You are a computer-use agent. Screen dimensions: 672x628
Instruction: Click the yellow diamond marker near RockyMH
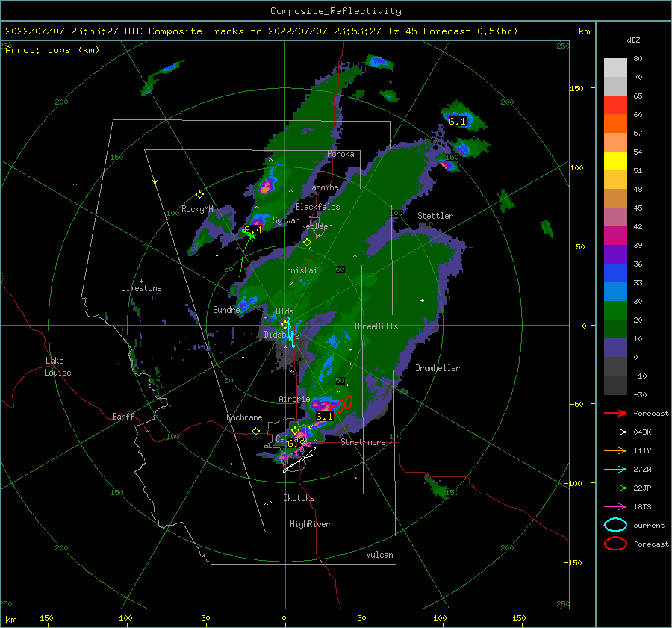pos(199,195)
